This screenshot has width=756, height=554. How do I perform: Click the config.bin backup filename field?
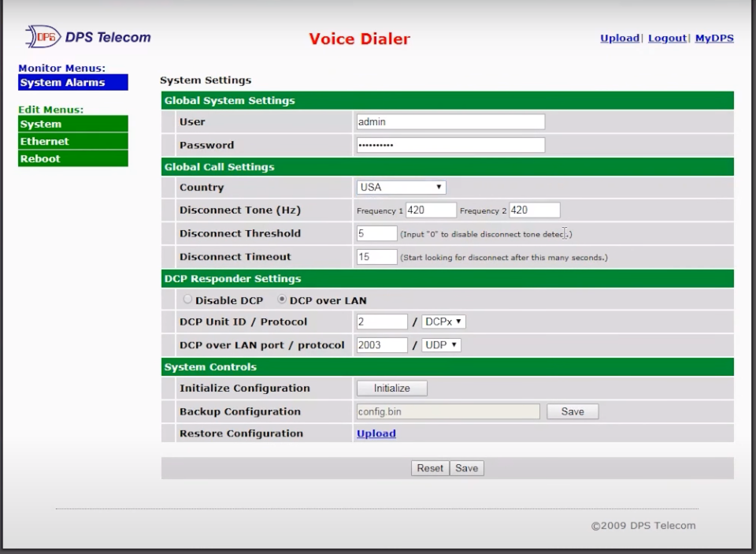(448, 411)
